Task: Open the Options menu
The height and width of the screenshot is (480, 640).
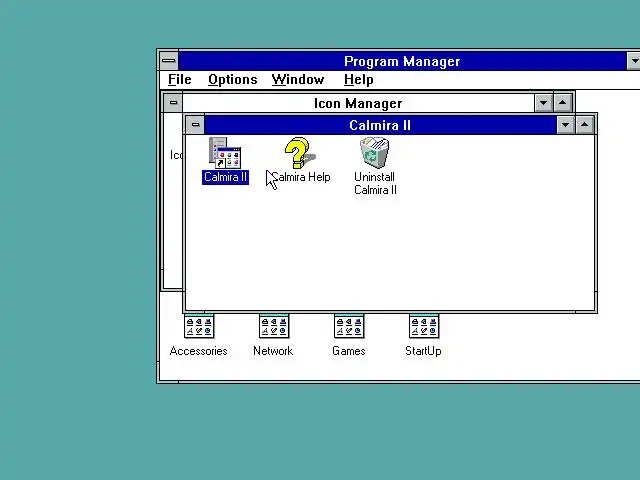Action: point(233,79)
